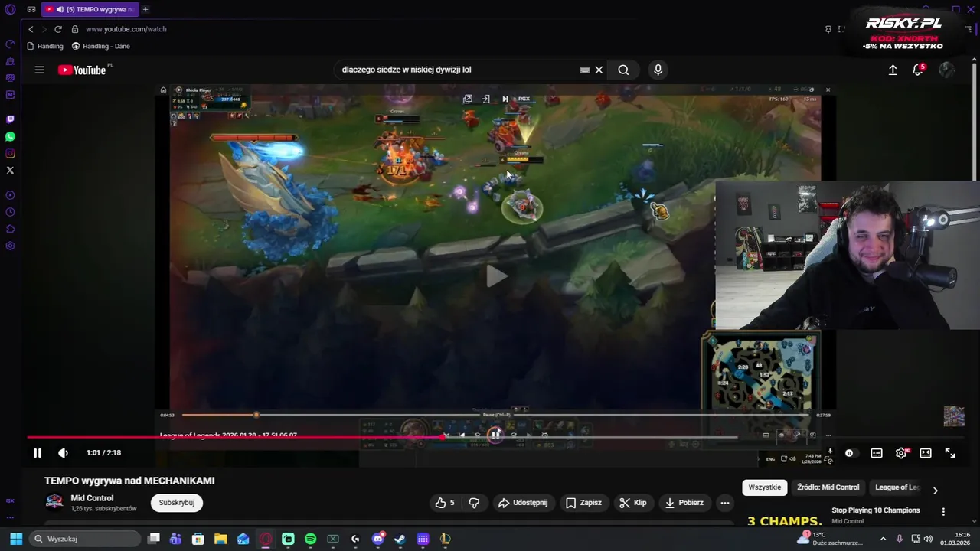The image size is (980, 551).
Task: Dislike the video with thumbs down
Action: point(474,503)
